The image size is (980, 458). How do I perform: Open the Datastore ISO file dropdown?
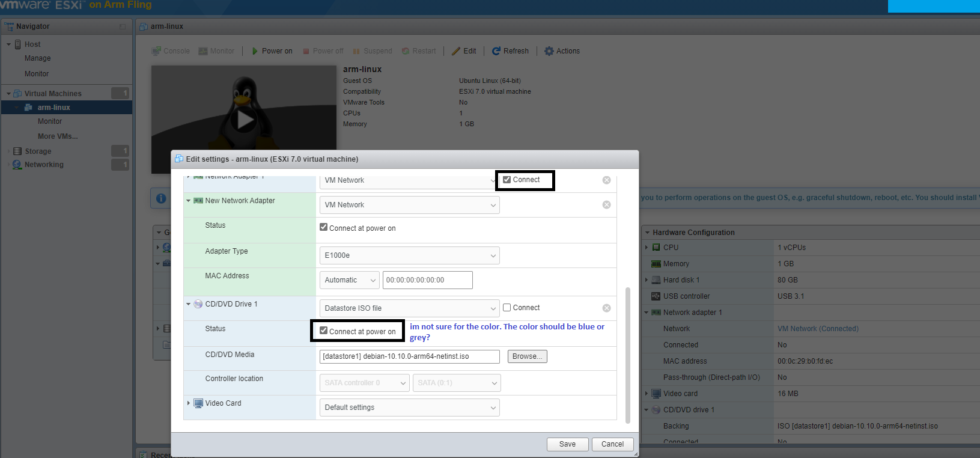[409, 308]
